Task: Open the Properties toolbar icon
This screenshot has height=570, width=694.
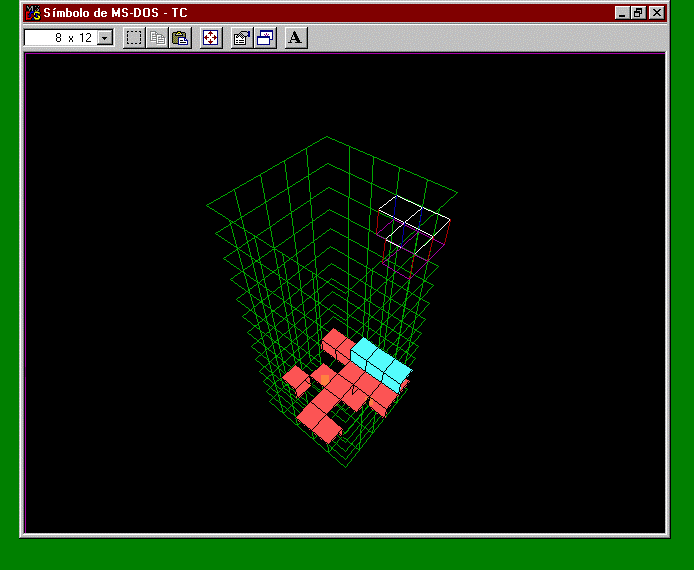Action: tap(242, 38)
